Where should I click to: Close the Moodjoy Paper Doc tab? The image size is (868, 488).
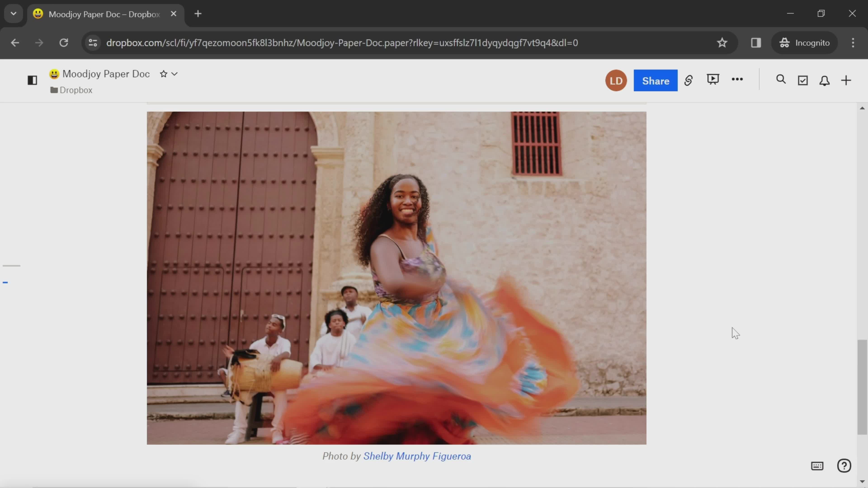pyautogui.click(x=174, y=14)
